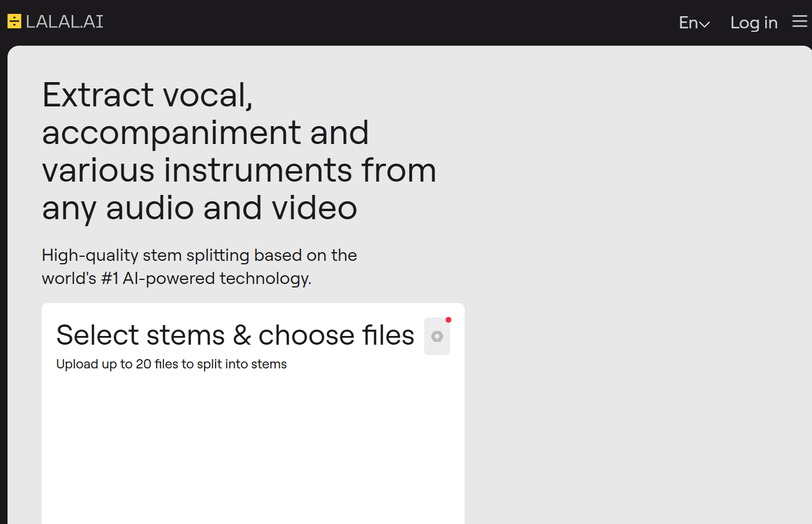Open the hamburger menu in header
812x524 pixels.
[x=800, y=21]
